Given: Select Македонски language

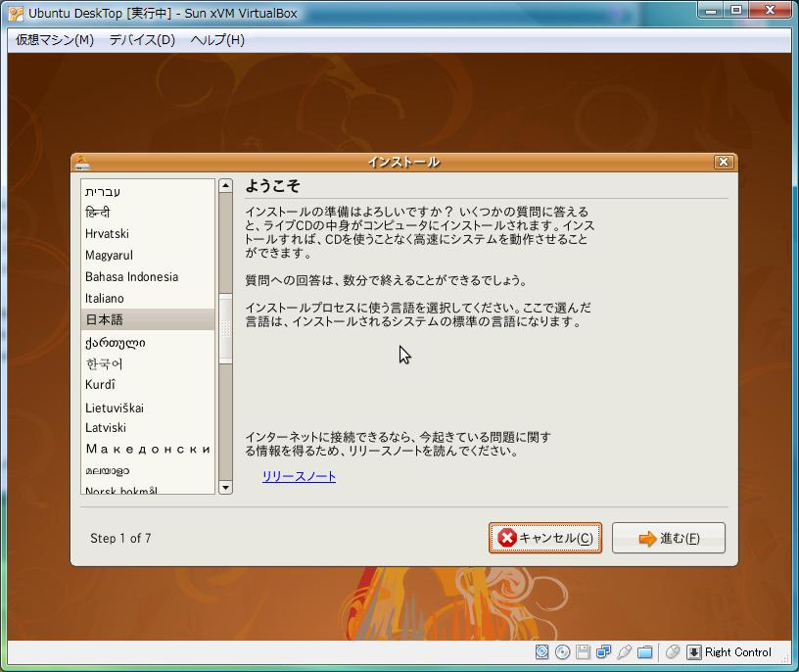Looking at the screenshot, I should [x=147, y=450].
